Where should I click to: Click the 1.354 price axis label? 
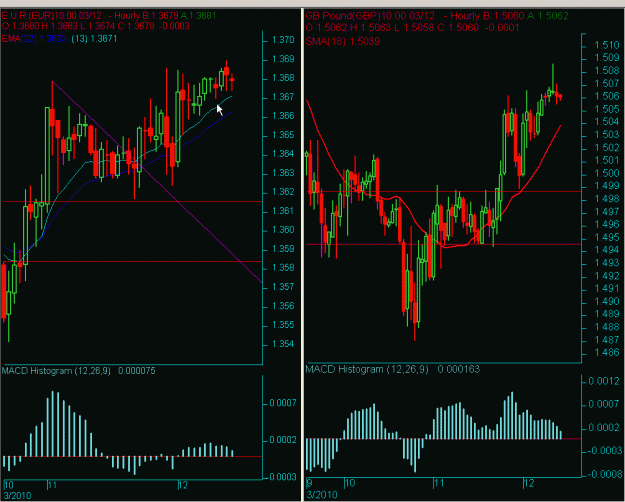pyautogui.click(x=283, y=344)
